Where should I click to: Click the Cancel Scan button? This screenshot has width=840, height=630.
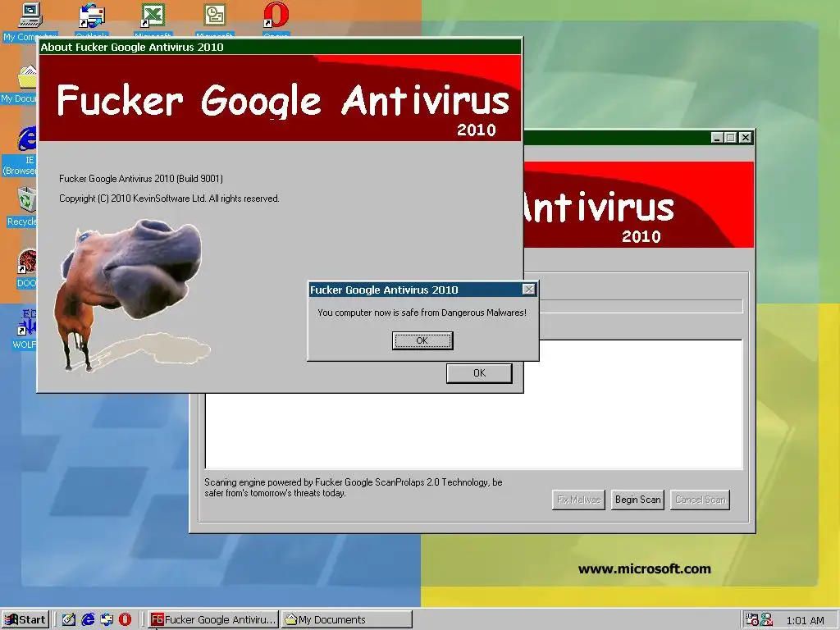point(701,500)
